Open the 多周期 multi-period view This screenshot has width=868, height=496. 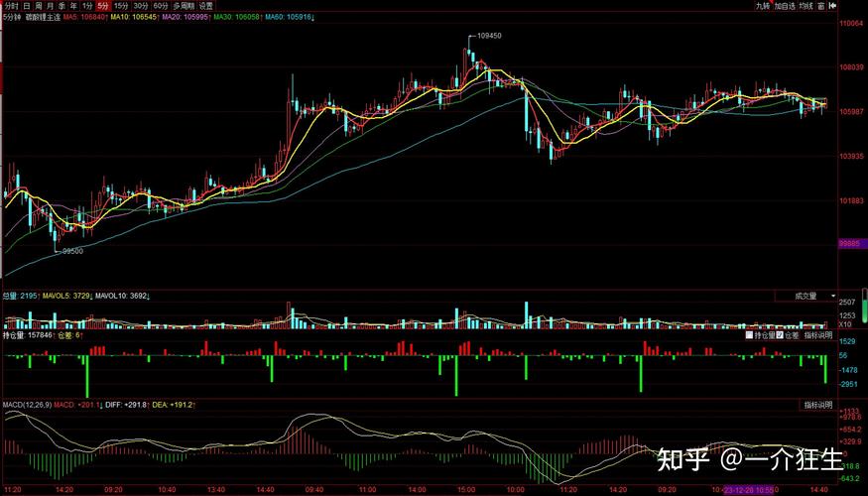point(183,6)
